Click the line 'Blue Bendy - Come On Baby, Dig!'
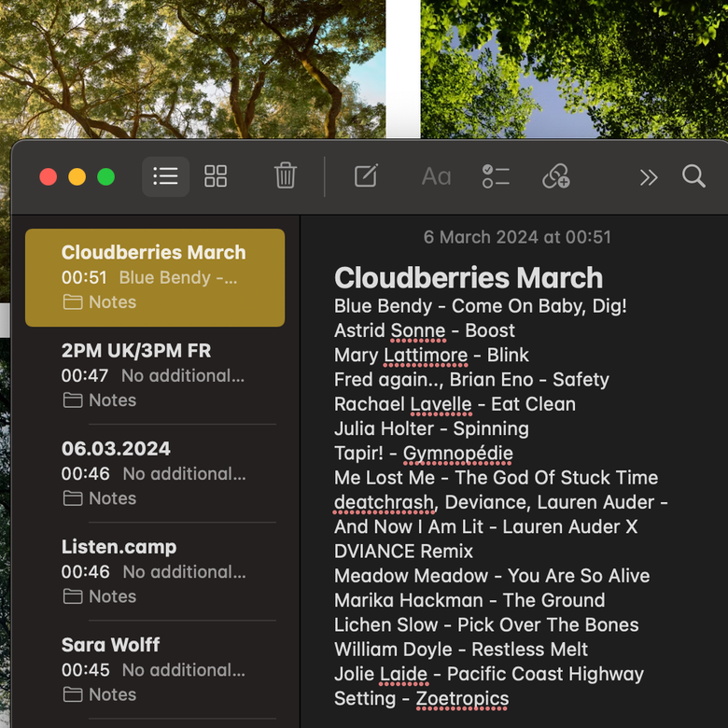 point(481,306)
